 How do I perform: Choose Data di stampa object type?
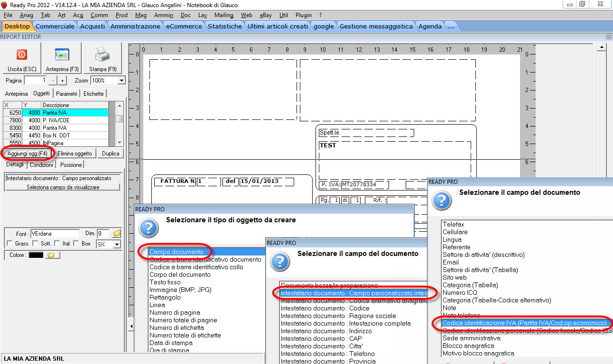click(x=171, y=343)
